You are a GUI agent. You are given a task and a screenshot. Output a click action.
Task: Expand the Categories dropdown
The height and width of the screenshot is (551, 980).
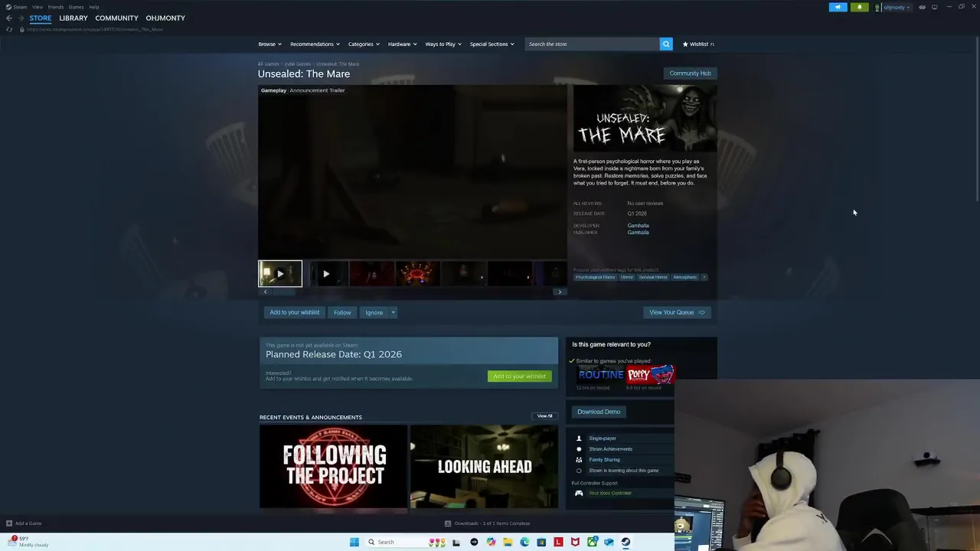(x=364, y=44)
